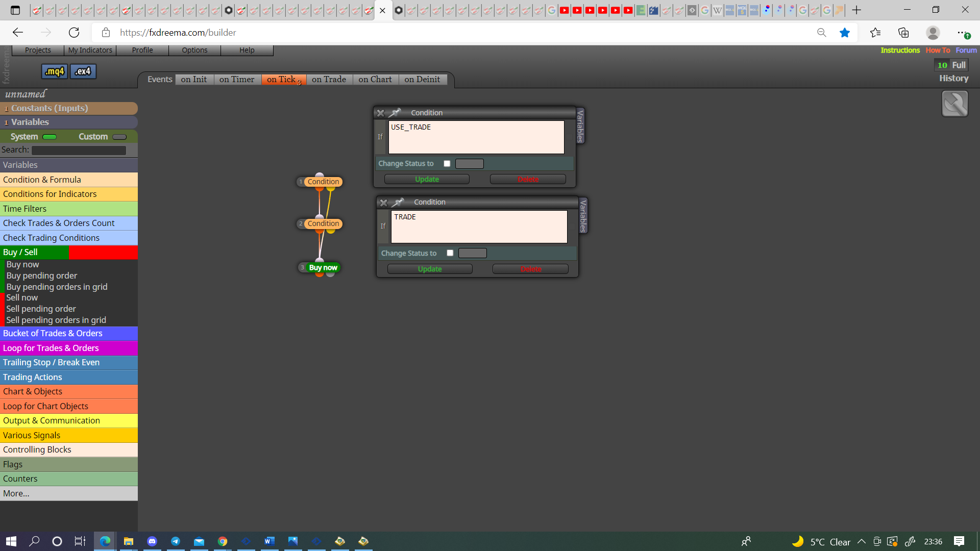Switch to Full view mode
Image resolution: width=980 pixels, height=551 pixels.
tap(959, 65)
